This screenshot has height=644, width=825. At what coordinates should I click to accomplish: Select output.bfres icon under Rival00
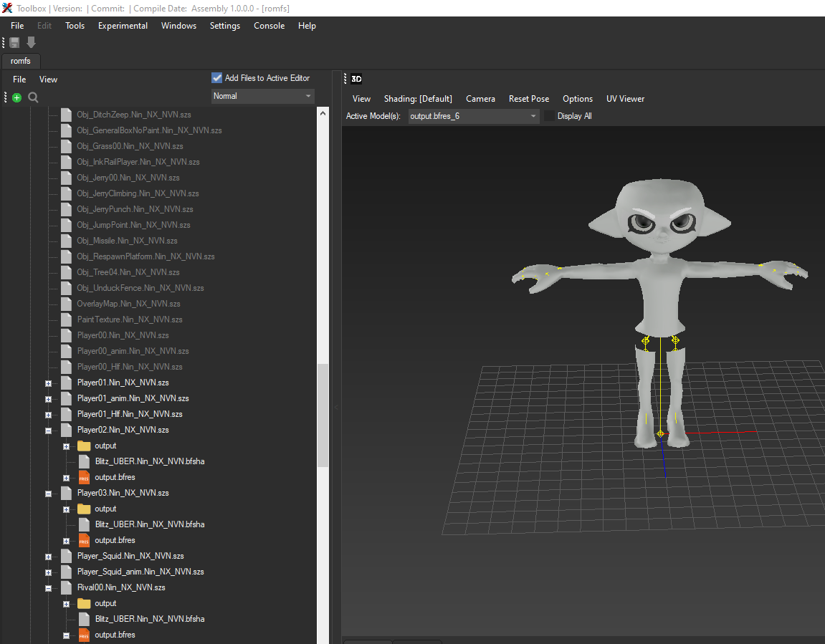[x=84, y=635]
